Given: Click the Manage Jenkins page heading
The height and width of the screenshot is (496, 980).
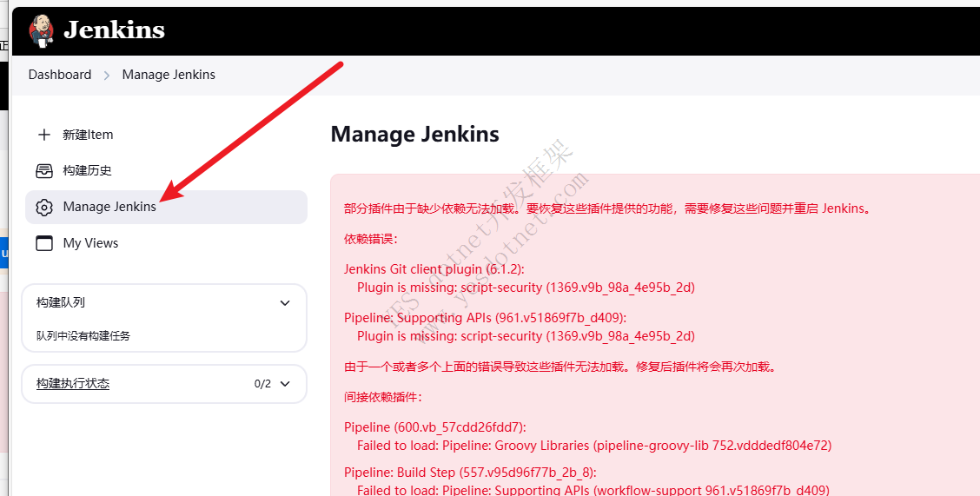Looking at the screenshot, I should pos(415,135).
